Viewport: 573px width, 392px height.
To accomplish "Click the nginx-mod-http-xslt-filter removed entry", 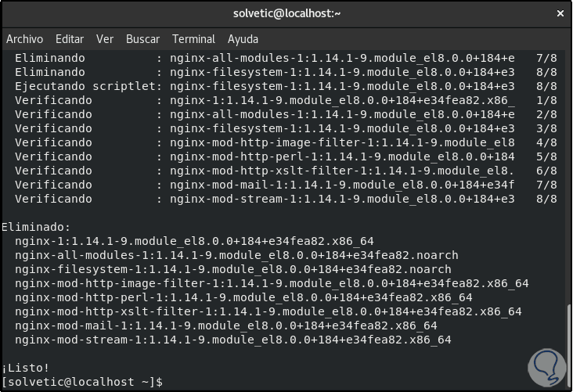I will point(268,311).
